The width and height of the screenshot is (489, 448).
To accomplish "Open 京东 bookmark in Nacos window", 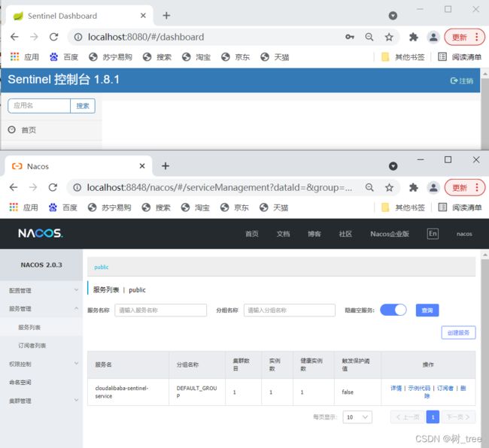I will pyautogui.click(x=235, y=207).
